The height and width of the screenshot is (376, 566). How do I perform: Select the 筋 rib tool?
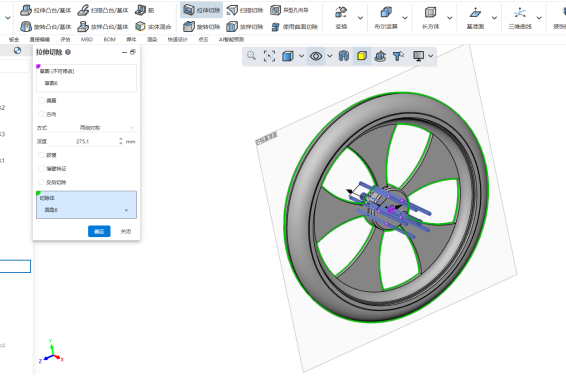click(x=144, y=10)
